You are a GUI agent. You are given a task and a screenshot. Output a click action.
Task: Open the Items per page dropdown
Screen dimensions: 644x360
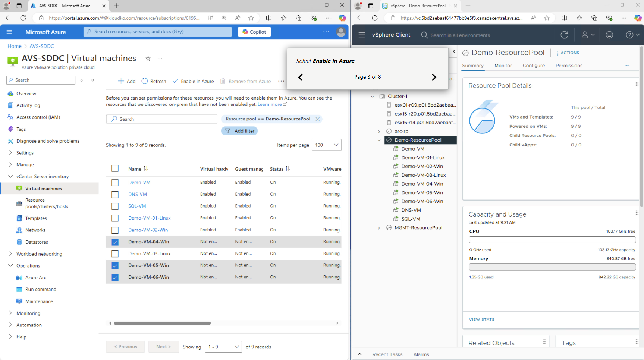(x=326, y=145)
